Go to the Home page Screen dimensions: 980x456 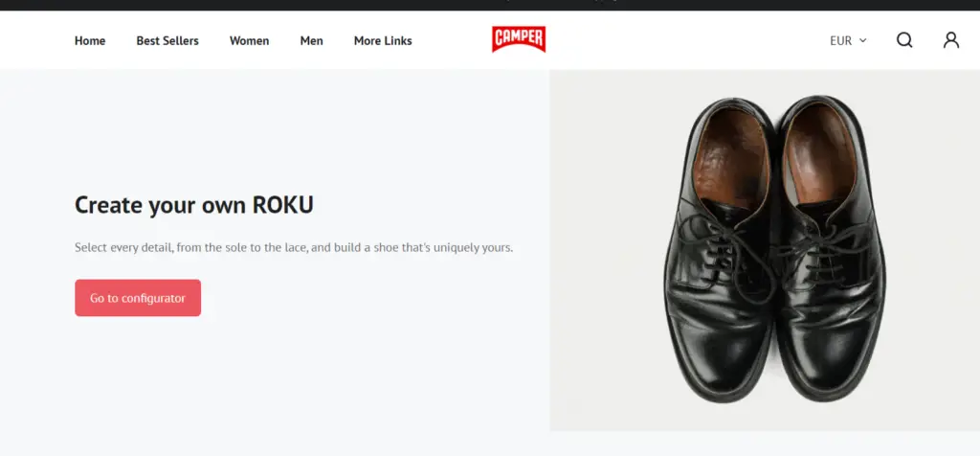(90, 41)
